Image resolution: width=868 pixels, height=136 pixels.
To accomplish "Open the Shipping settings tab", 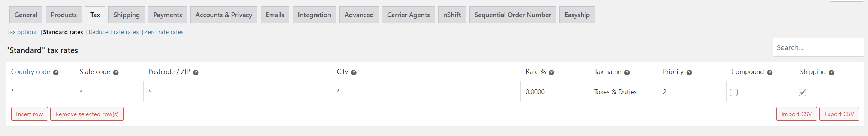I will (x=126, y=15).
